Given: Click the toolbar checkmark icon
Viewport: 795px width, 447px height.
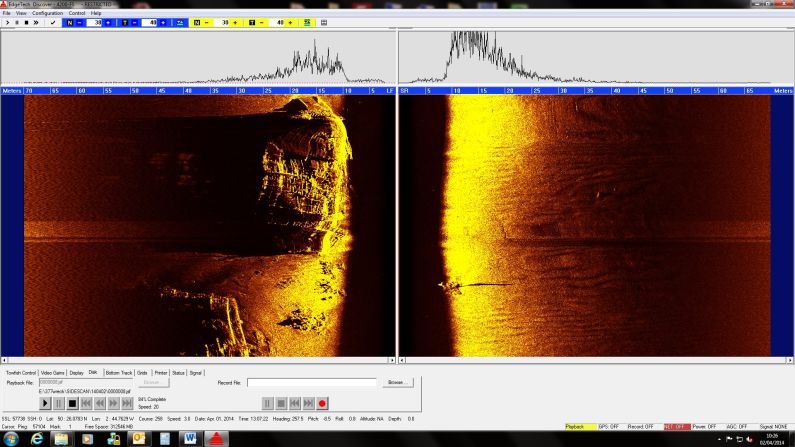Looking at the screenshot, I should point(53,23).
